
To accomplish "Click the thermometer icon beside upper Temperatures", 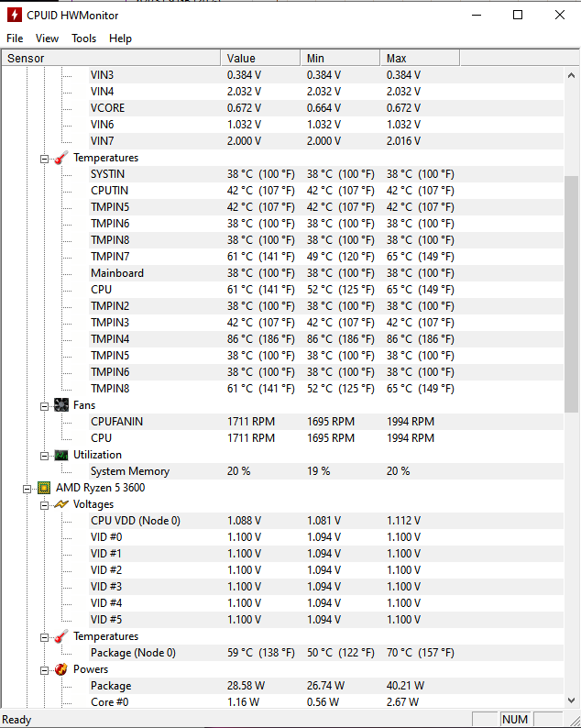I will pos(61,158).
